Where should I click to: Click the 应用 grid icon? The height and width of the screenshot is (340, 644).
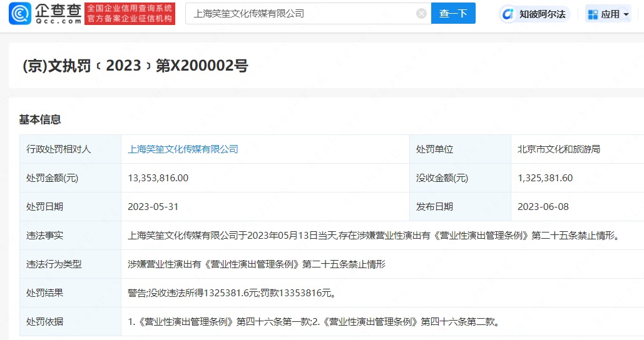593,14
